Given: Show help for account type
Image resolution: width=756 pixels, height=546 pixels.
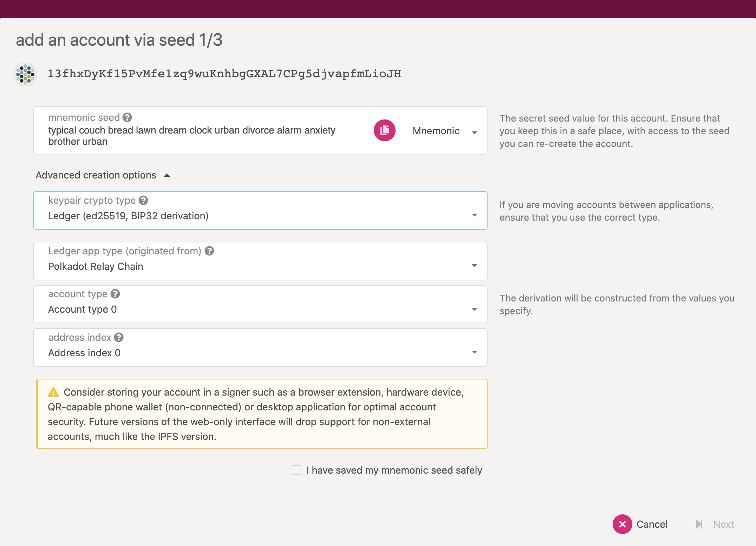Looking at the screenshot, I should (x=115, y=294).
